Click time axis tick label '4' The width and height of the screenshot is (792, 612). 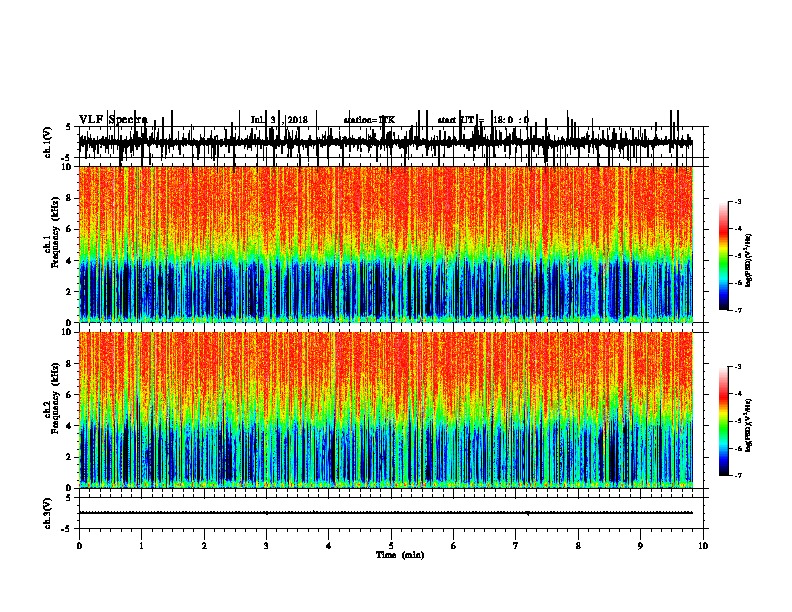point(329,546)
